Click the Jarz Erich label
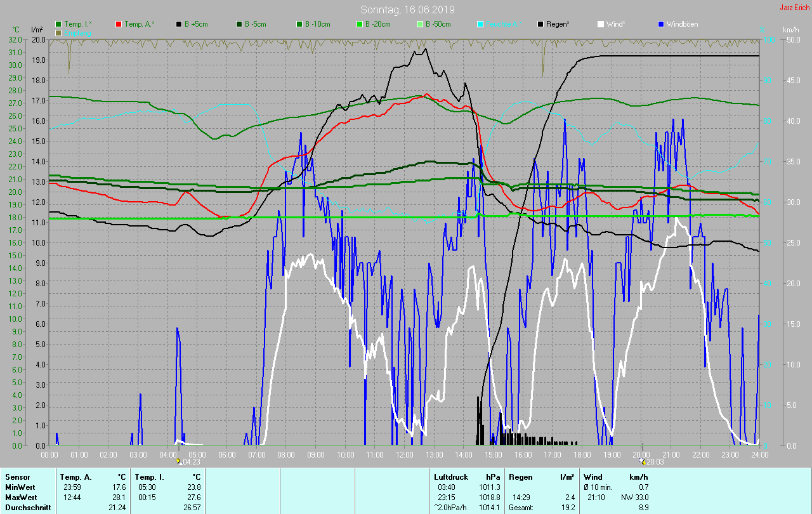812x514 pixels. click(794, 8)
